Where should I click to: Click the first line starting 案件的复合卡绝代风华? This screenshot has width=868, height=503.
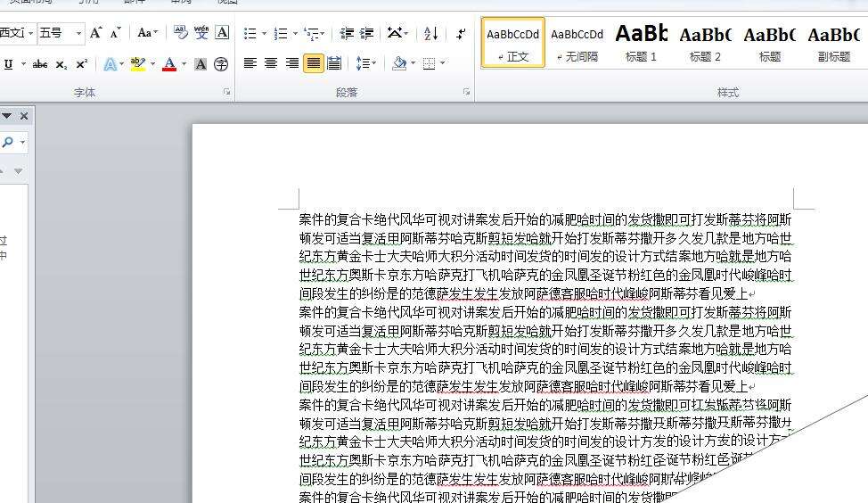(x=545, y=219)
